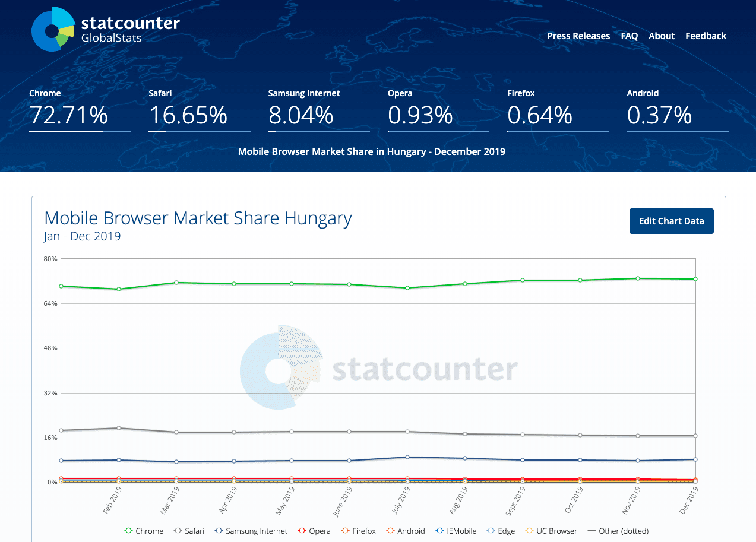756x542 pixels.
Task: Click the Firefox legend marker
Action: point(345,531)
